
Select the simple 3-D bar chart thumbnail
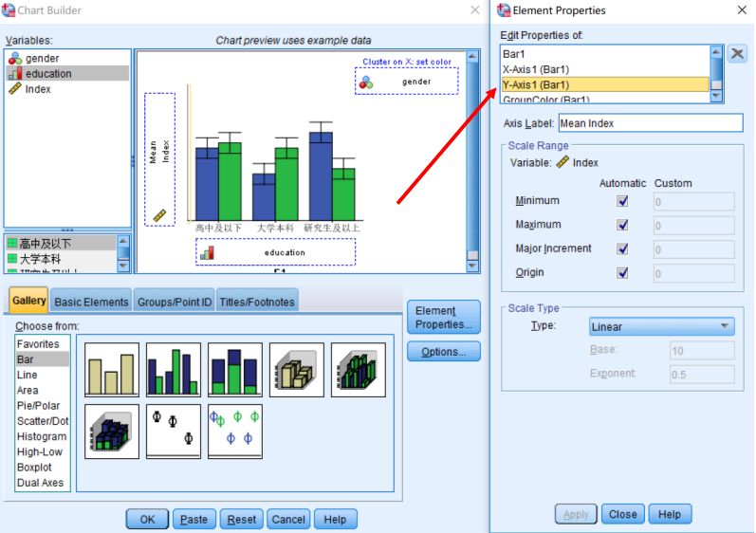coord(297,370)
